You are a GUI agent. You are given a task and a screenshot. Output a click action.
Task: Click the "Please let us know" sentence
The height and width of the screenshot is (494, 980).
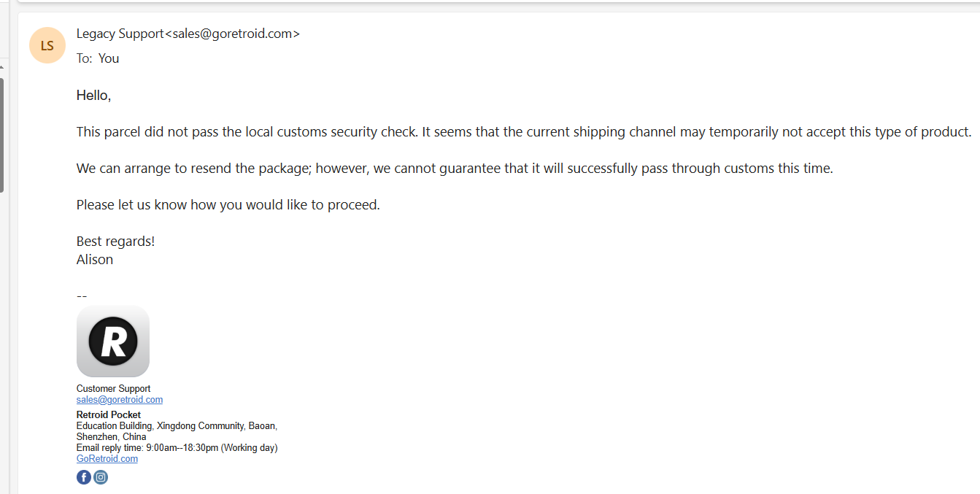pyautogui.click(x=228, y=205)
